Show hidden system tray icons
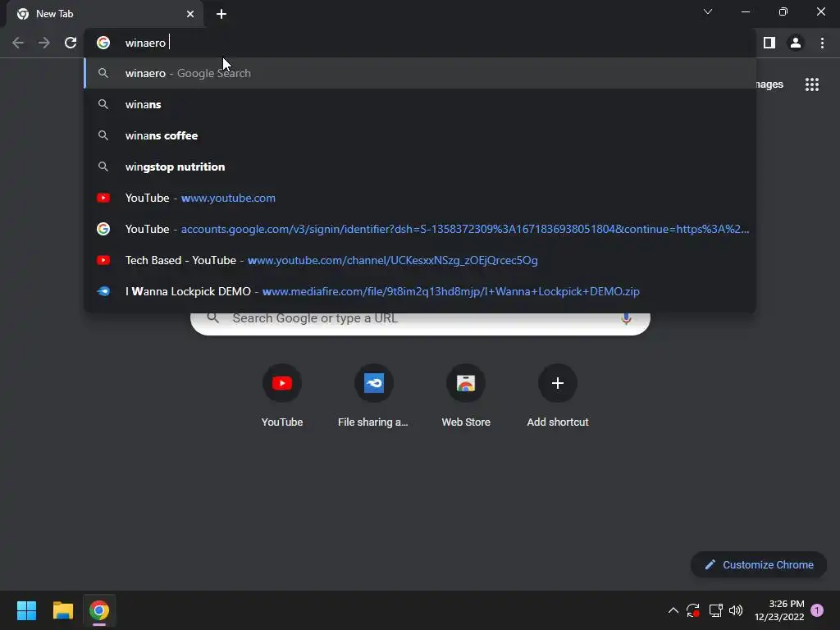Screen dimensions: 840x630 click(x=673, y=610)
